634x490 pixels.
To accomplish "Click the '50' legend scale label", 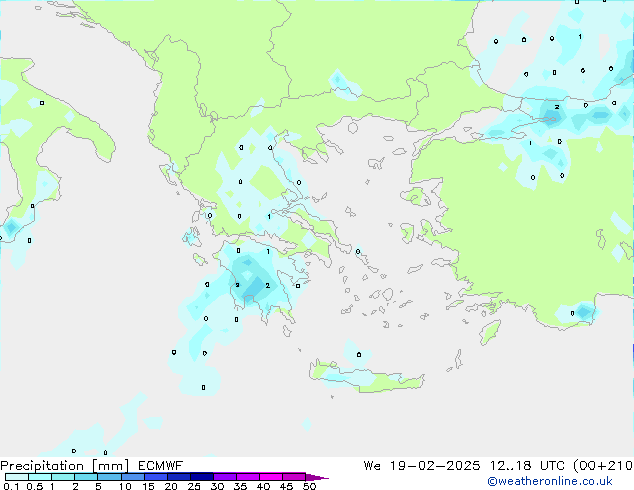I will pos(309,486).
